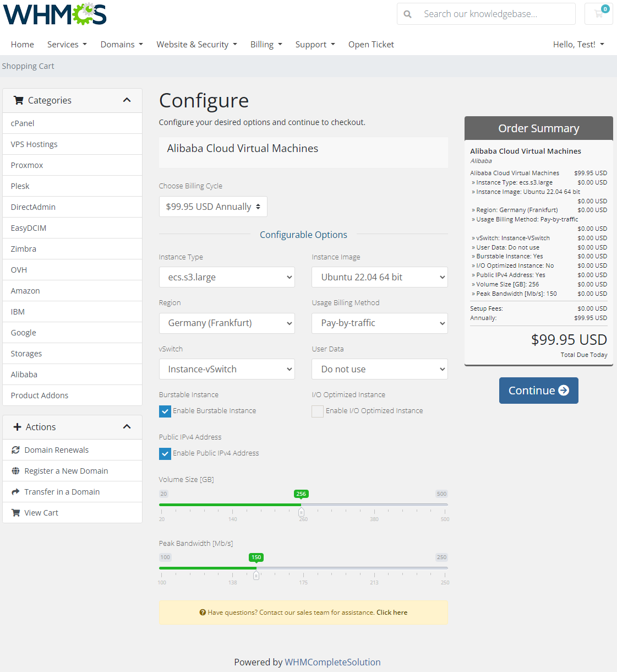Image resolution: width=617 pixels, height=672 pixels.
Task: Select the Amazon category
Action: [x=73, y=291]
